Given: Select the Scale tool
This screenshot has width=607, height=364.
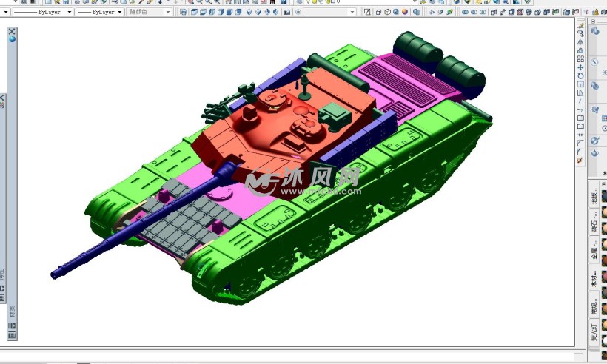Looking at the screenshot, I should pos(580,84).
